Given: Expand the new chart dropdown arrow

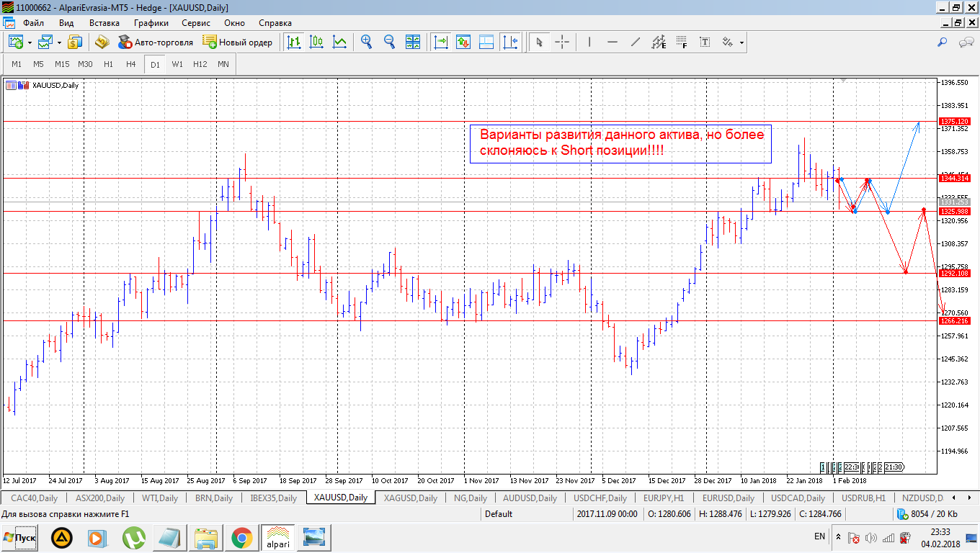Looking at the screenshot, I should click(30, 43).
